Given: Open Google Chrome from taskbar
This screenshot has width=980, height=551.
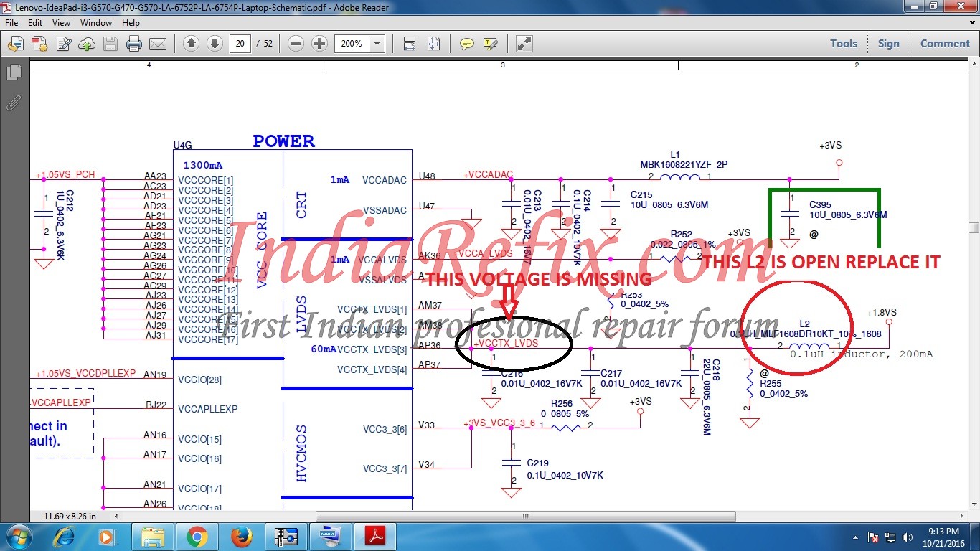Looking at the screenshot, I should tap(197, 537).
